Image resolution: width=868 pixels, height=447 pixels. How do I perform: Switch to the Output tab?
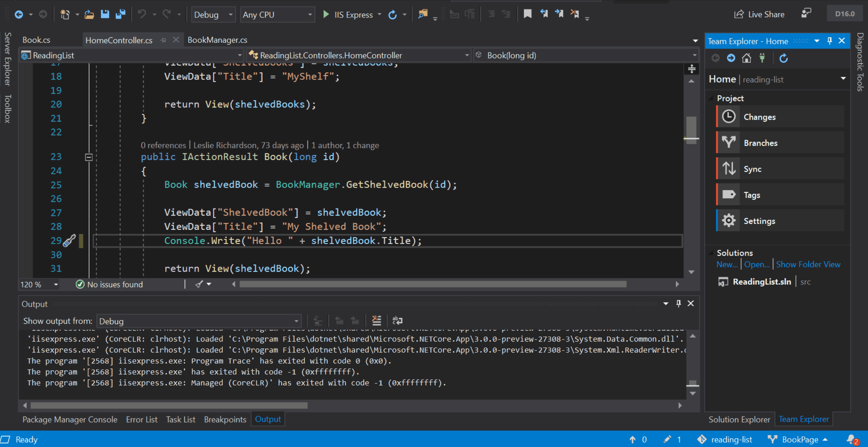click(x=268, y=419)
